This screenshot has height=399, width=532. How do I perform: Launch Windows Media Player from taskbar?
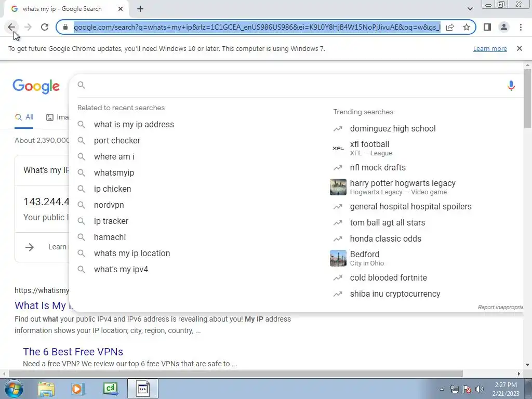(77, 389)
